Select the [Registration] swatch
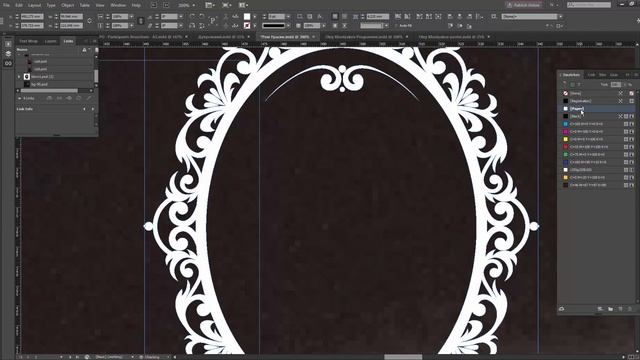This screenshot has width=640, height=360. pos(597,101)
